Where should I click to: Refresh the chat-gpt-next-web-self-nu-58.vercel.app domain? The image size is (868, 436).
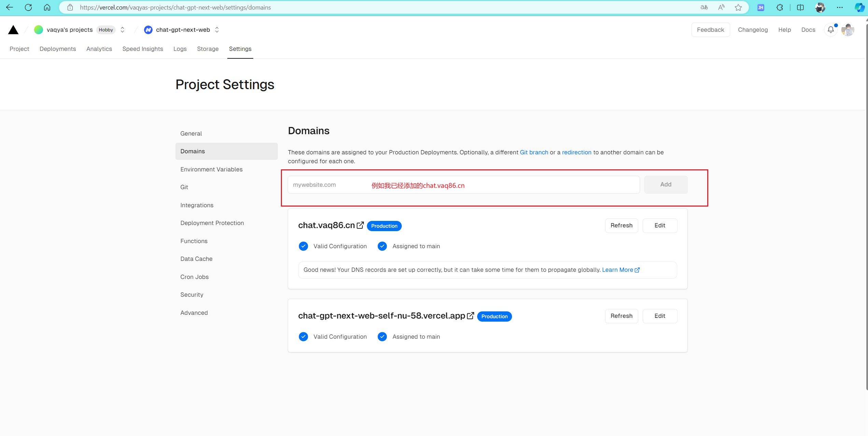tap(621, 316)
